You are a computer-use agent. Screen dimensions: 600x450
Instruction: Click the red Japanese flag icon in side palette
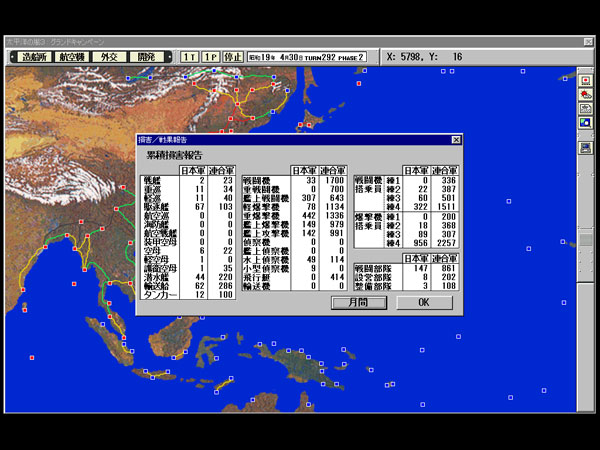coord(585,79)
